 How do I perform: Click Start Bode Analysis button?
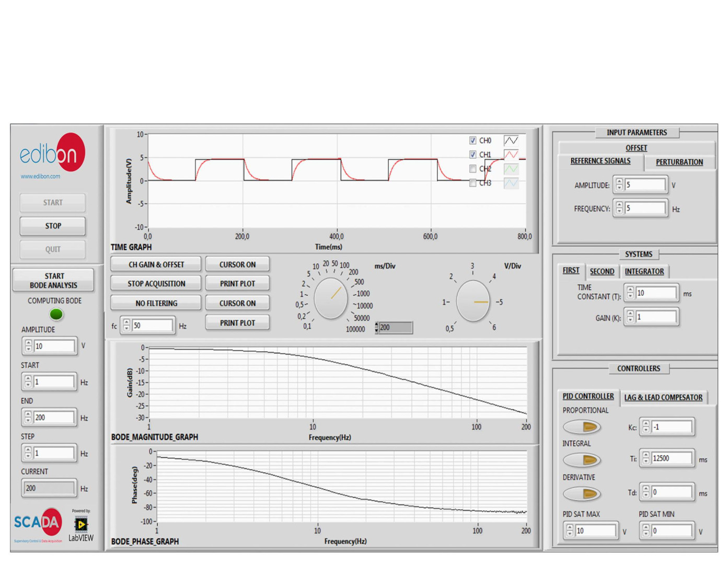tap(53, 280)
